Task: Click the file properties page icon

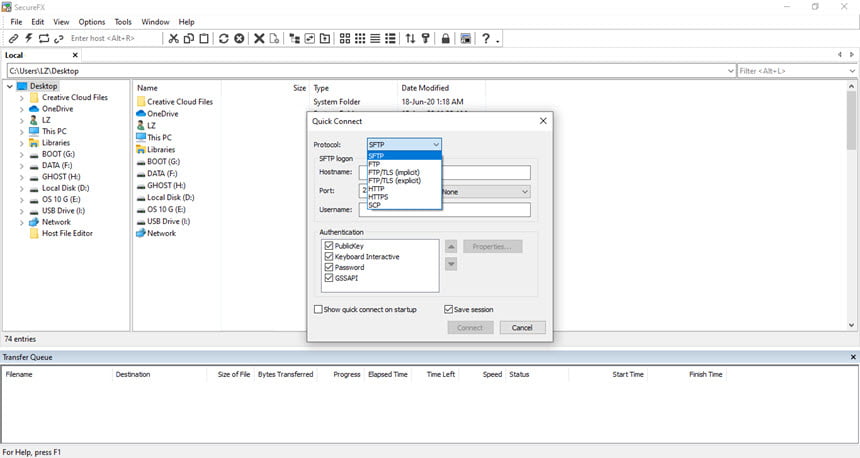Action: pyautogui.click(x=274, y=38)
